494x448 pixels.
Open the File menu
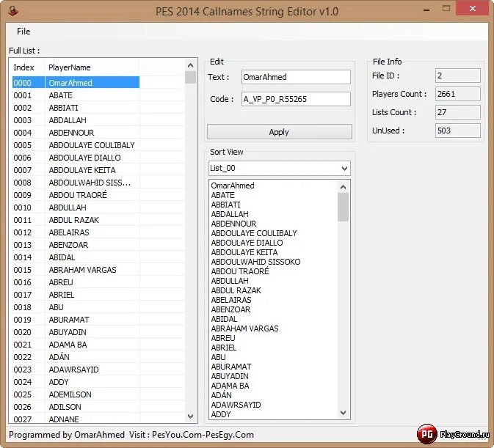(x=23, y=32)
